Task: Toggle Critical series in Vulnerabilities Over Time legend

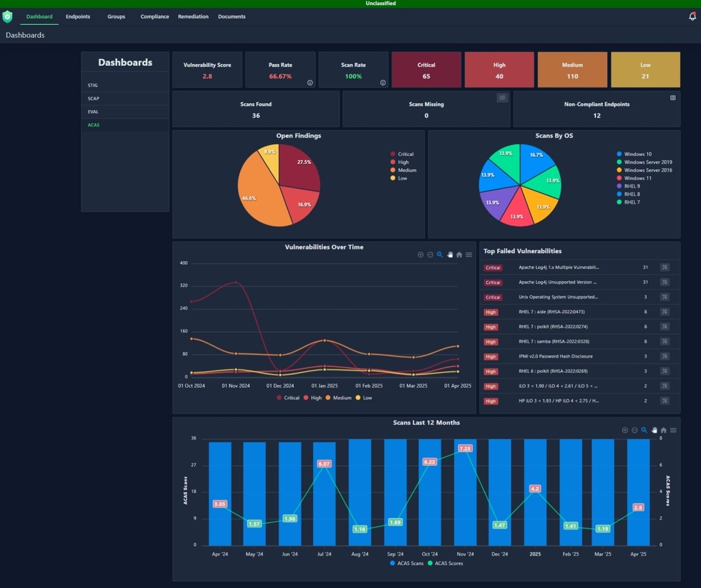Action: 287,398
